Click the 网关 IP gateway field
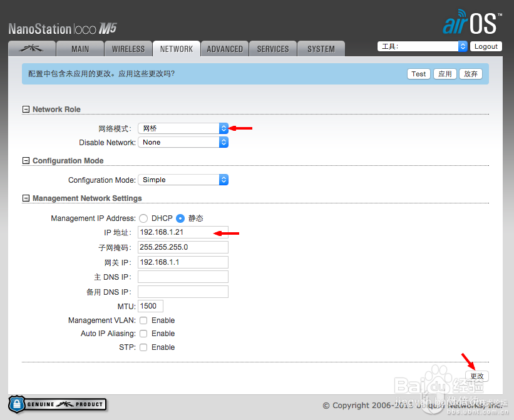514x420 pixels. (183, 262)
